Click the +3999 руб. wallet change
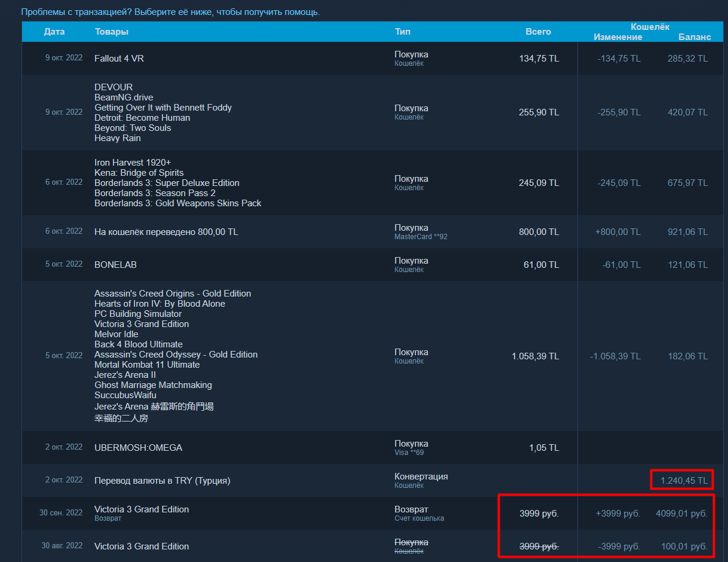 tap(618, 514)
